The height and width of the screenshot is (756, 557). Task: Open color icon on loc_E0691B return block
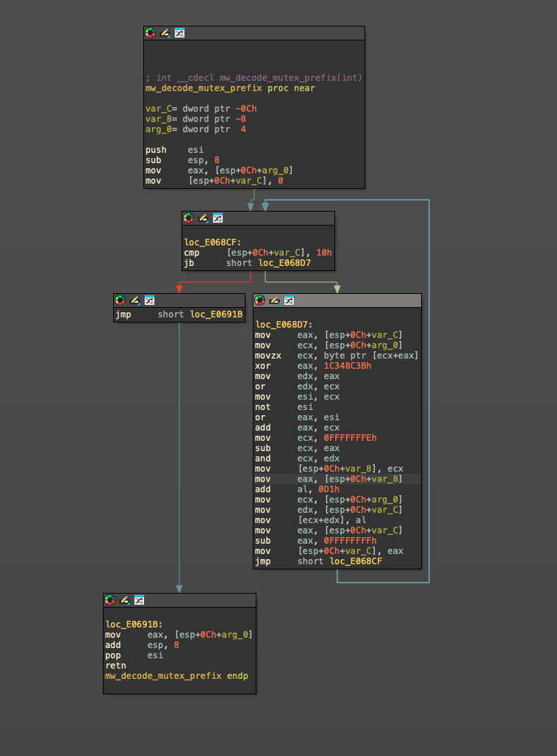click(x=109, y=600)
